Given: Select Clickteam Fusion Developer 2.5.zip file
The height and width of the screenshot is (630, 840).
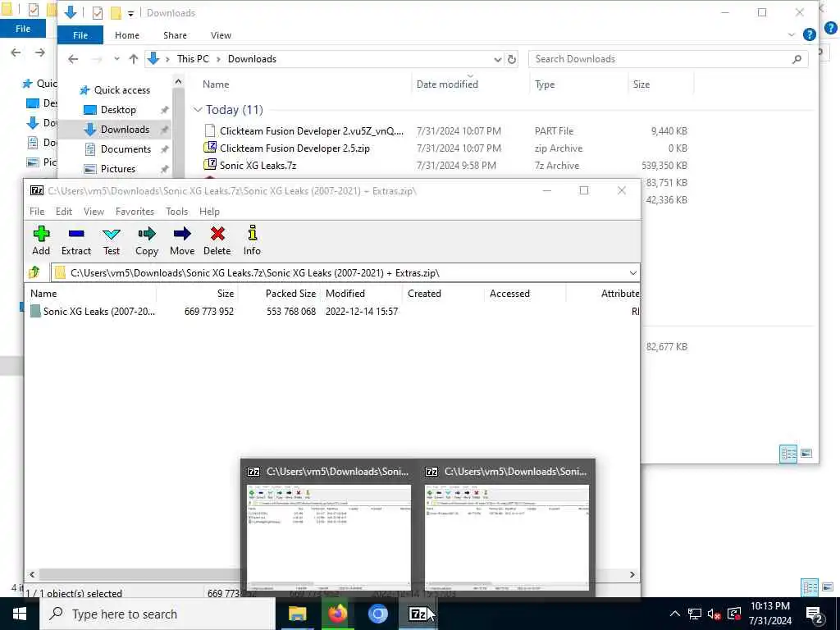Looking at the screenshot, I should pos(294,148).
